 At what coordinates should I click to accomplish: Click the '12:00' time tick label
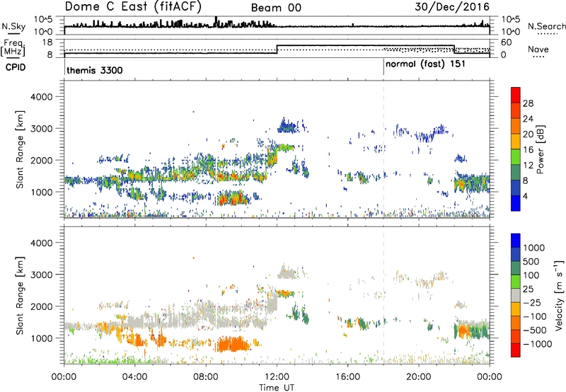(277, 377)
